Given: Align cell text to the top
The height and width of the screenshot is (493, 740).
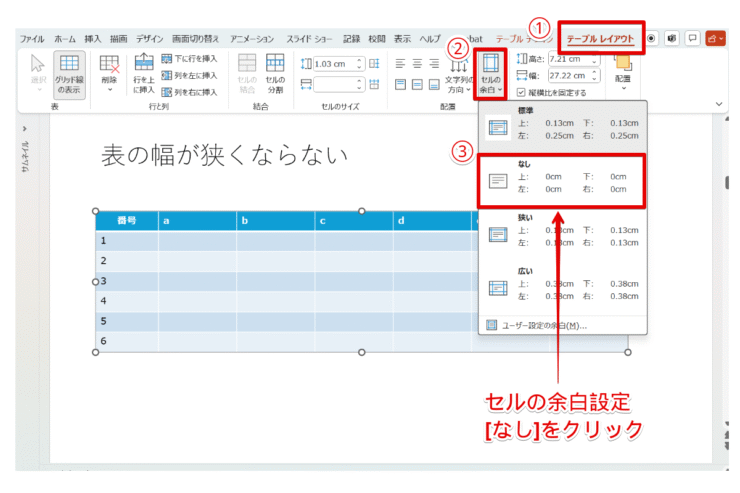Looking at the screenshot, I should pos(400,84).
